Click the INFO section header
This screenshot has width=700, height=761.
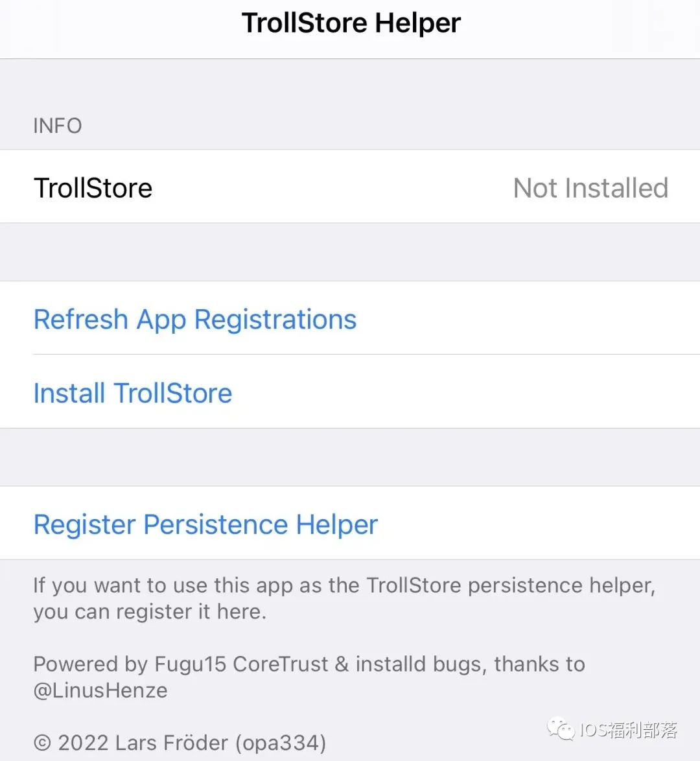coord(57,126)
